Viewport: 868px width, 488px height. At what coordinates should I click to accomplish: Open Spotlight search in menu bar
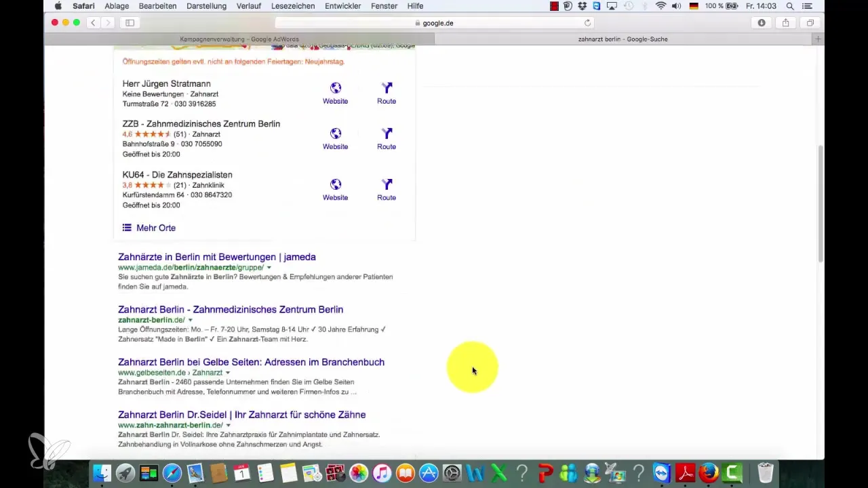click(790, 6)
